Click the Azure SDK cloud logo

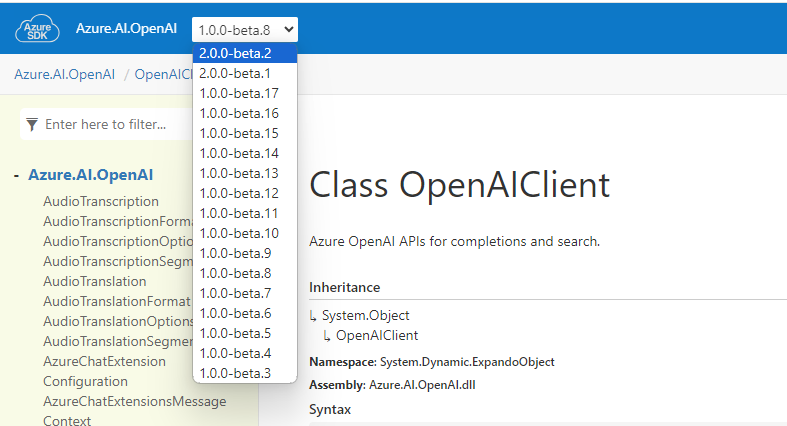click(37, 29)
